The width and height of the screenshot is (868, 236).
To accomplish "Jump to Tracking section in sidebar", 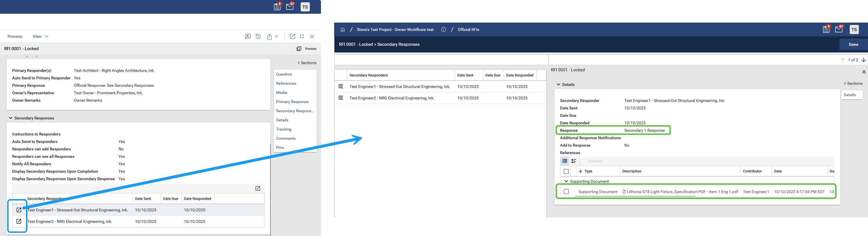I will (284, 129).
